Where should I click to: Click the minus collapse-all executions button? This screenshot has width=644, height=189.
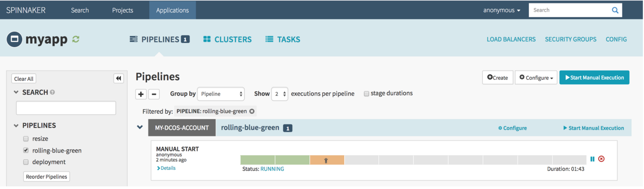point(154,94)
